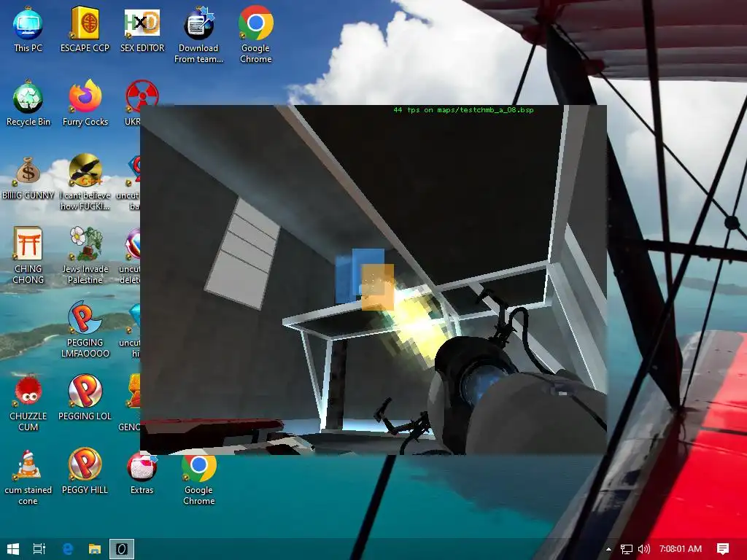Screen dimensions: 747x560
Task: Open the ESCAPE CCP mahjong tile shortcut
Action: click(85, 29)
